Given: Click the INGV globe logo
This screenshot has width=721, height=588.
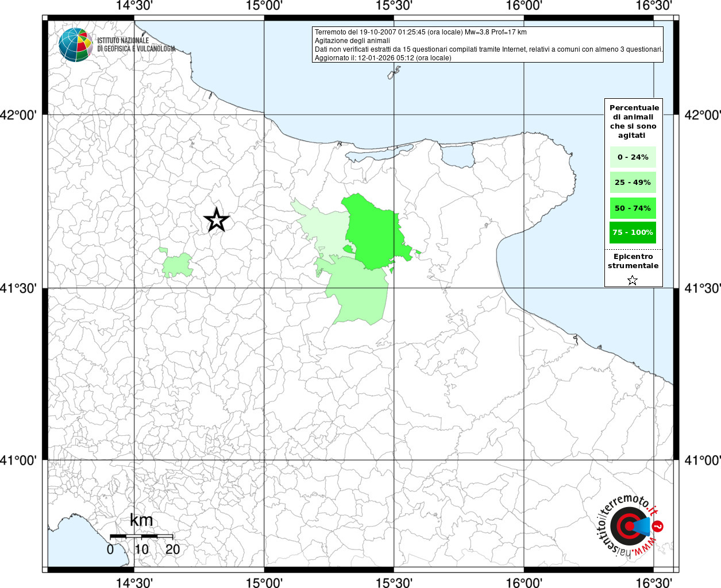Looking at the screenshot, I should tap(75, 45).
